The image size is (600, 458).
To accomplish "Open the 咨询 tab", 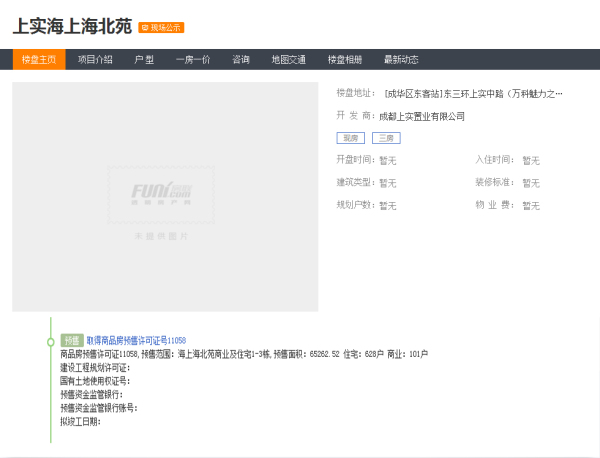I will point(241,60).
